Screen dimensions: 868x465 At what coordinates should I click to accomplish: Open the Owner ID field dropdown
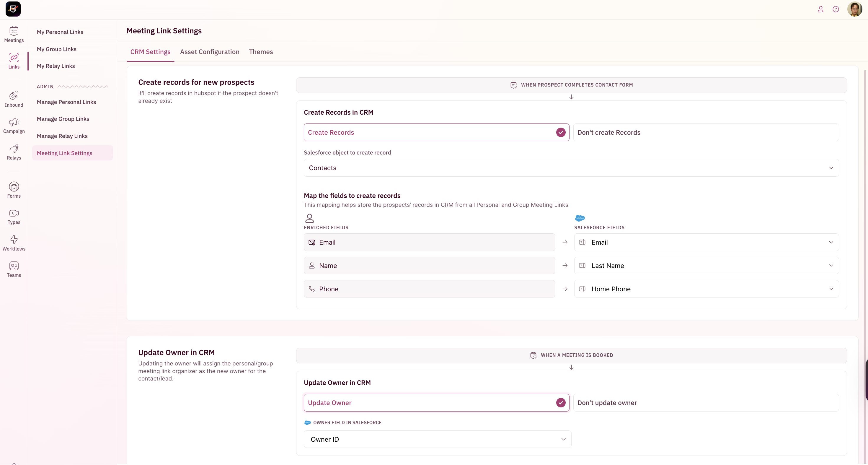point(437,439)
